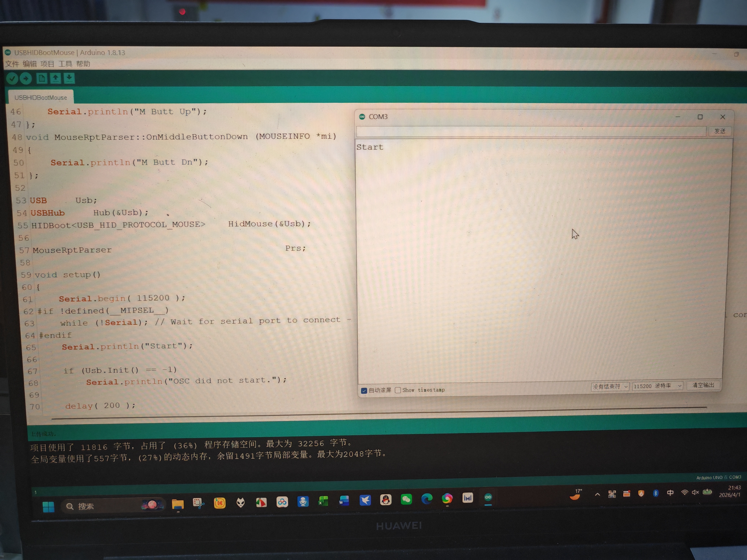Click the Open sketch up-arrow icon
747x560 pixels.
(x=55, y=79)
